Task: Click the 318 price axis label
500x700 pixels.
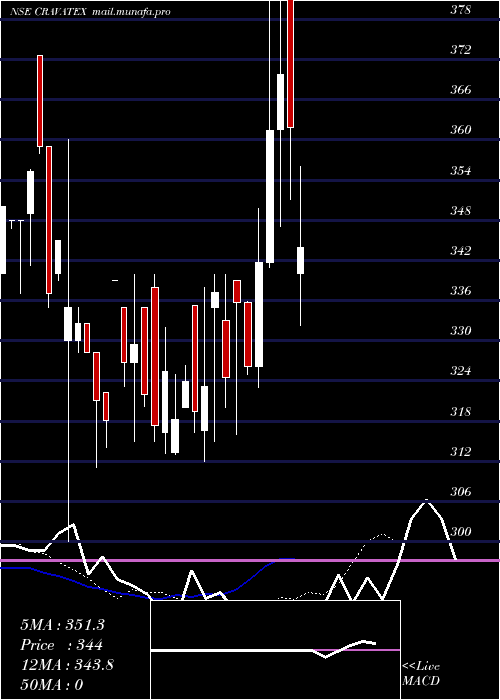Action: point(460,411)
